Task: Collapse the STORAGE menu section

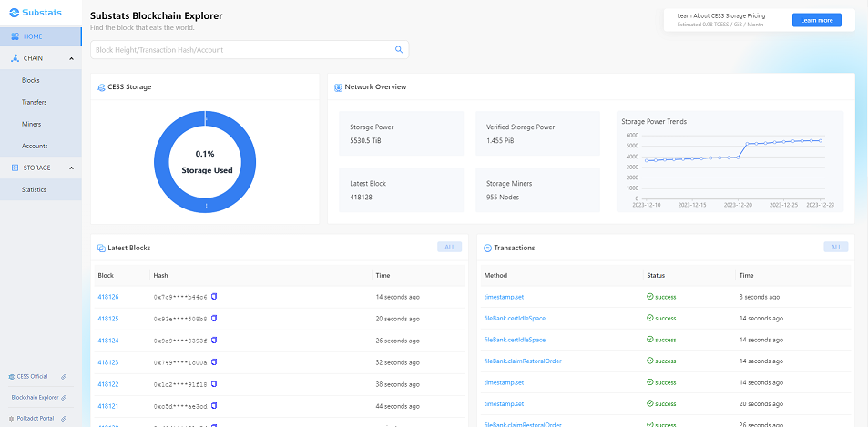Action: click(71, 168)
